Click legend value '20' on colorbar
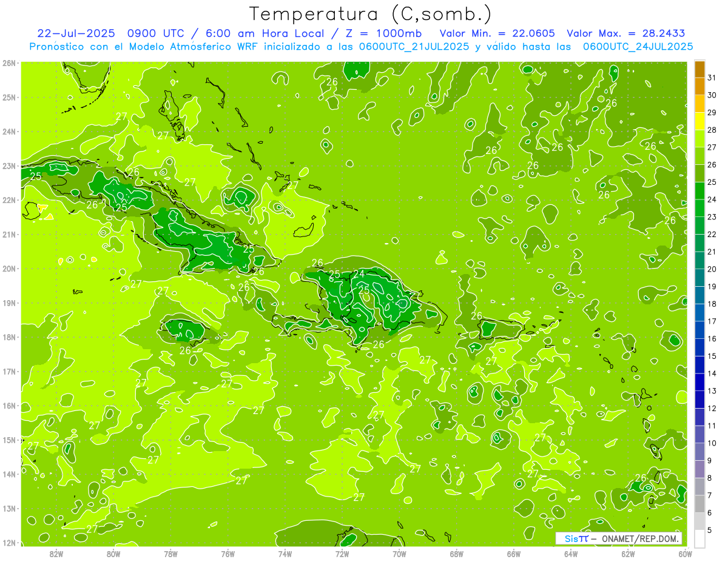 coord(712,269)
